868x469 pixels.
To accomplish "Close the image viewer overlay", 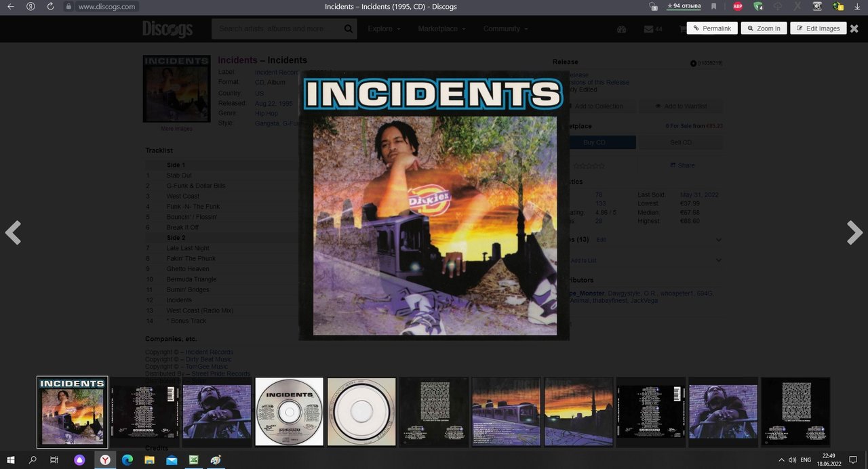I will click(x=854, y=28).
